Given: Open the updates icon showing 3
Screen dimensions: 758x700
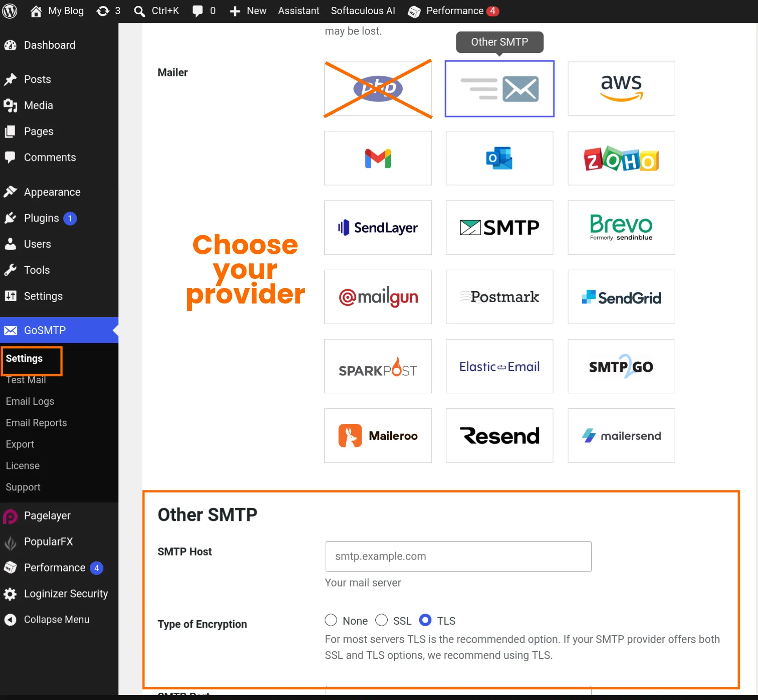Looking at the screenshot, I should tap(108, 11).
